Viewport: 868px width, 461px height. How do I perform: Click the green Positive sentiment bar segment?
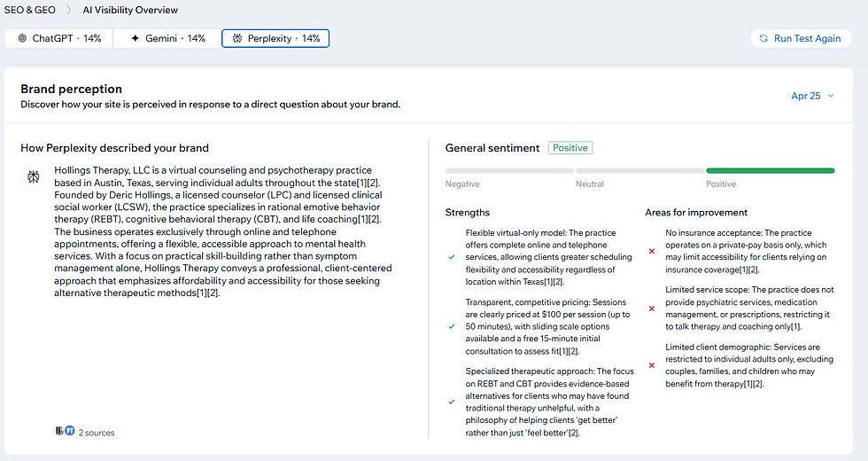(x=770, y=170)
